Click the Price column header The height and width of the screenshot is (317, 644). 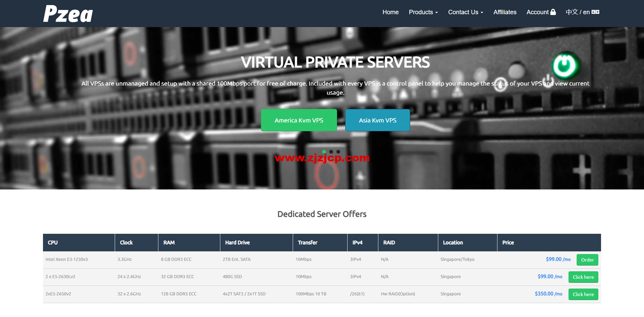[549, 243]
